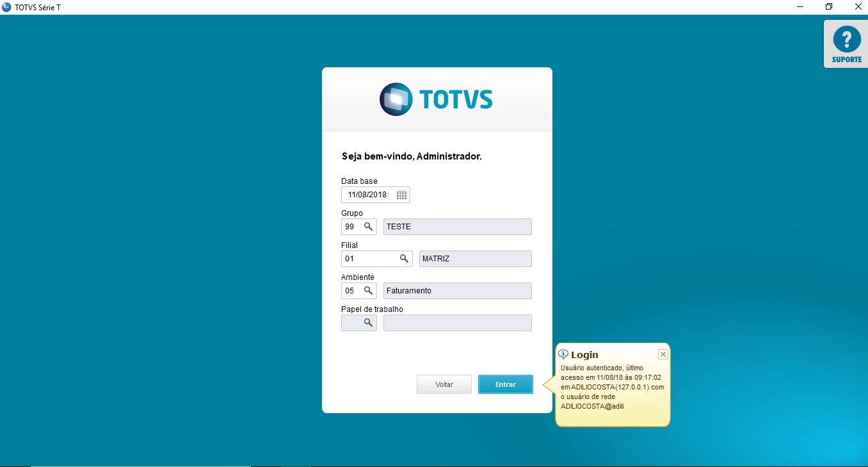Click the info icon in Login balloon
The image size is (868, 467).
563,354
